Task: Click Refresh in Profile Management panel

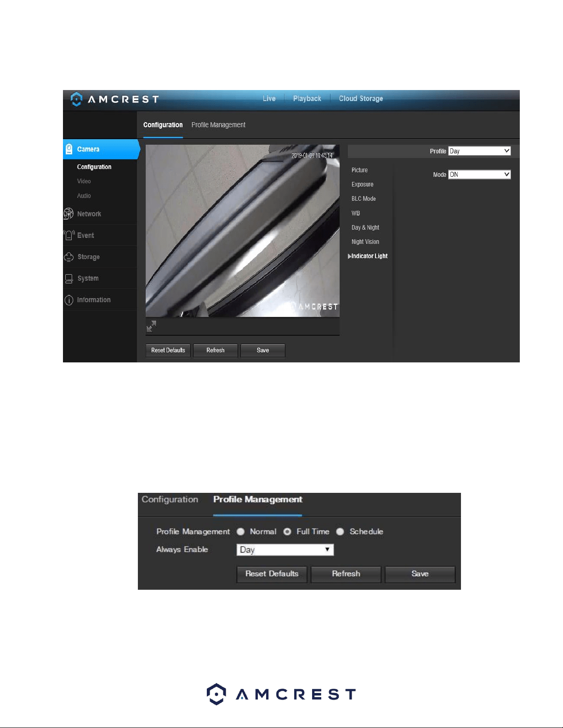Action: pos(346,574)
